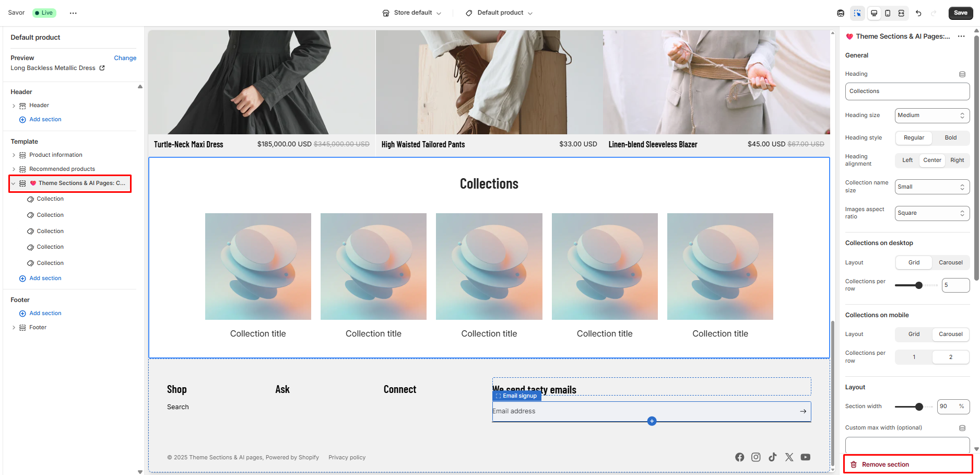The image size is (980, 475).
Task: Switch to fullscreen width preview
Action: click(x=901, y=13)
